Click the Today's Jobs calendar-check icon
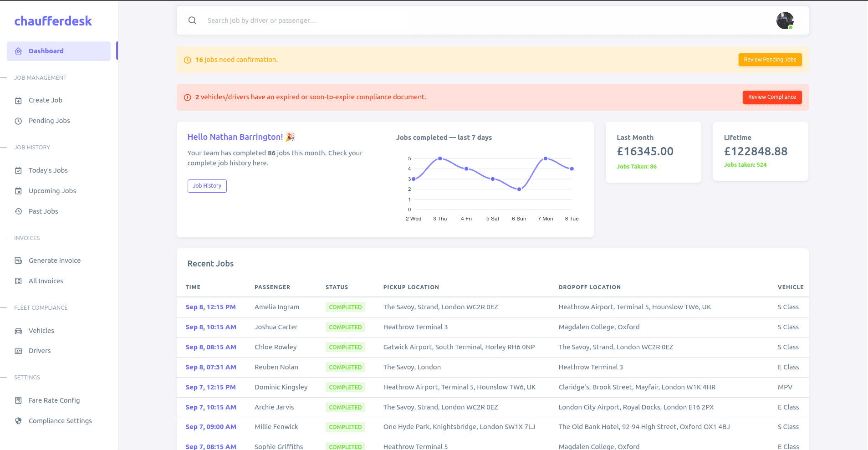868x450 pixels. [18, 170]
